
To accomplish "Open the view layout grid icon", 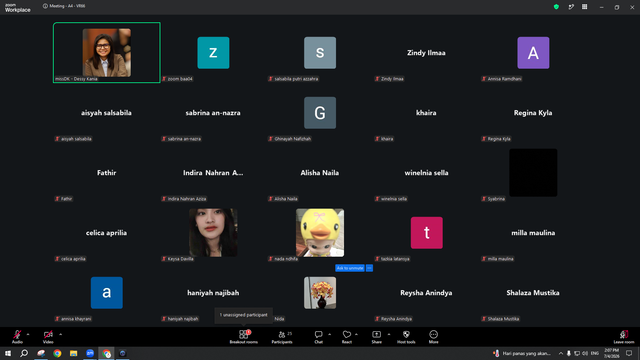I will (x=584, y=7).
